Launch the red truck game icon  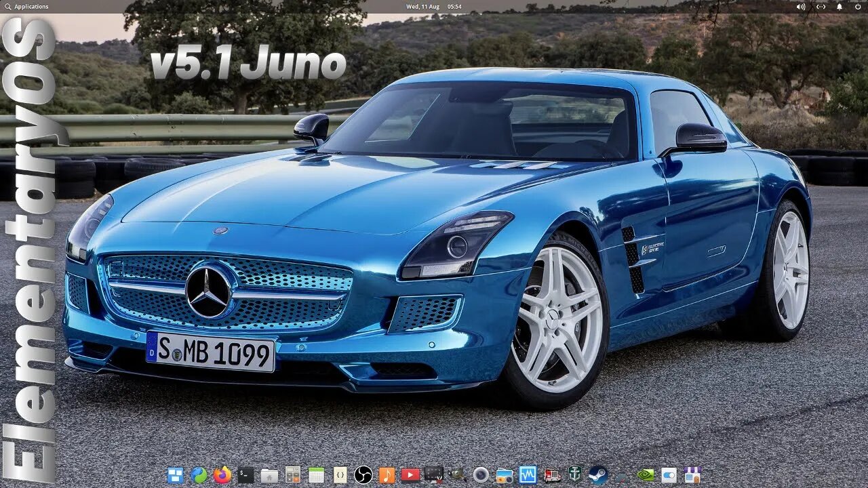551,475
